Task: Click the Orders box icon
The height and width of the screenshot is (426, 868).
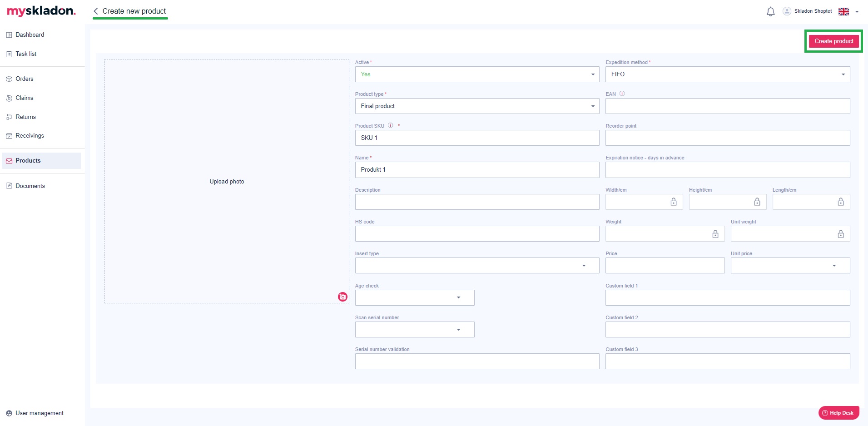Action: click(9, 79)
